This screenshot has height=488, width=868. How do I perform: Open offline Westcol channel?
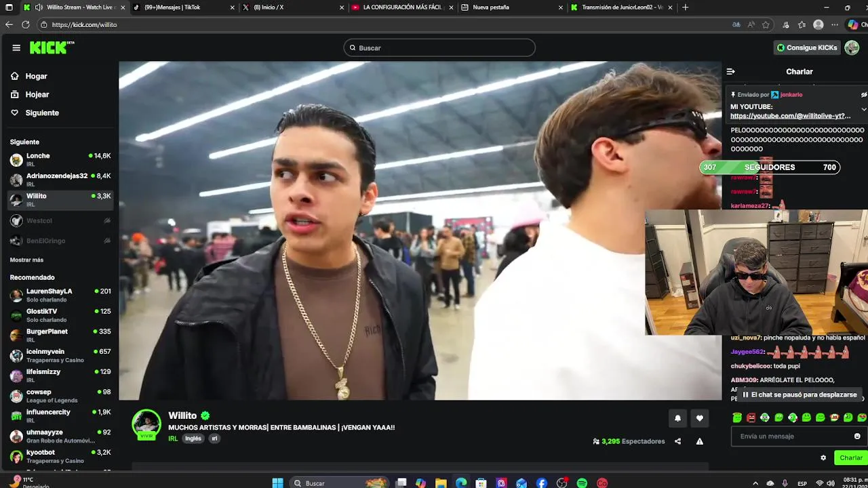(x=60, y=221)
